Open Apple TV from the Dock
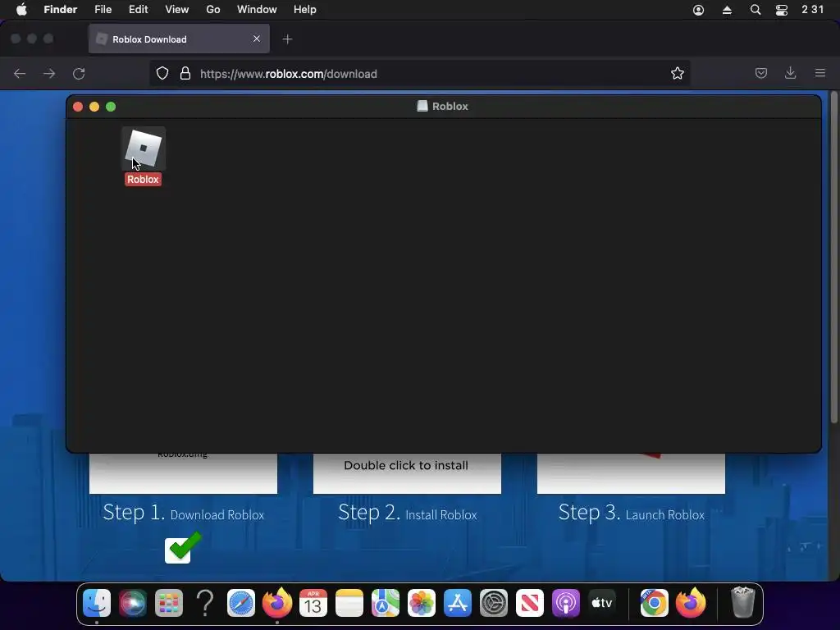The image size is (840, 630). pos(601,603)
